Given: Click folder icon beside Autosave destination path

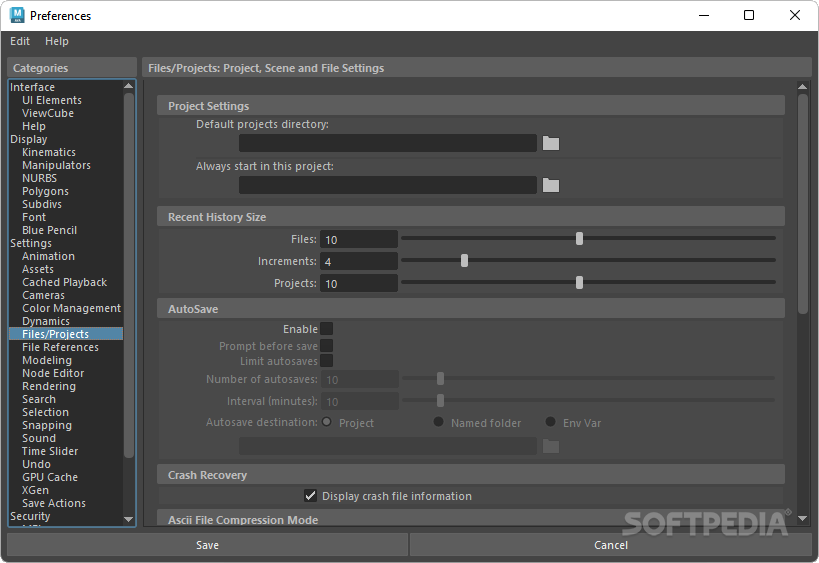Looking at the screenshot, I should point(551,446).
